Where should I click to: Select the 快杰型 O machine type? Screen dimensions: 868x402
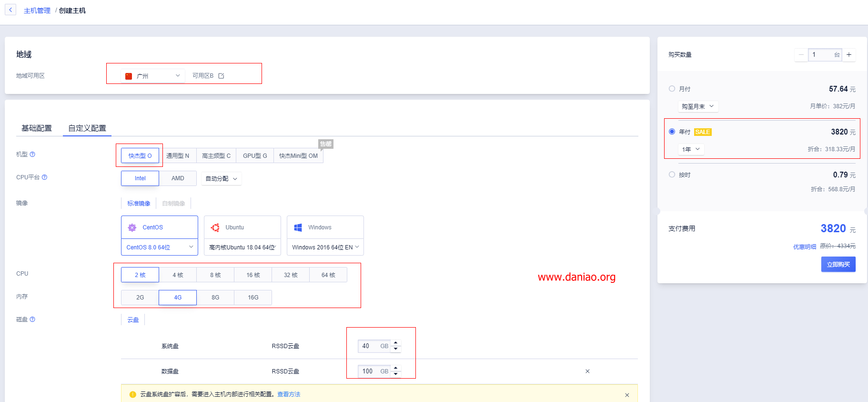(x=140, y=155)
